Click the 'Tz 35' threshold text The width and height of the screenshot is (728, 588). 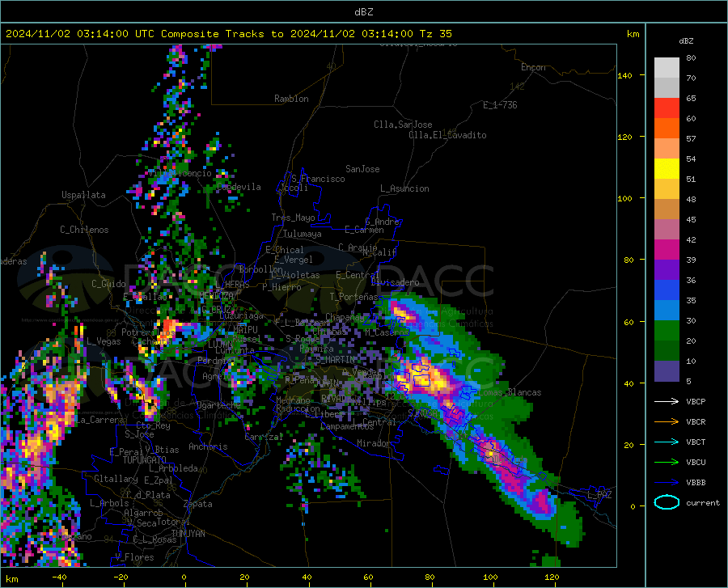435,34
